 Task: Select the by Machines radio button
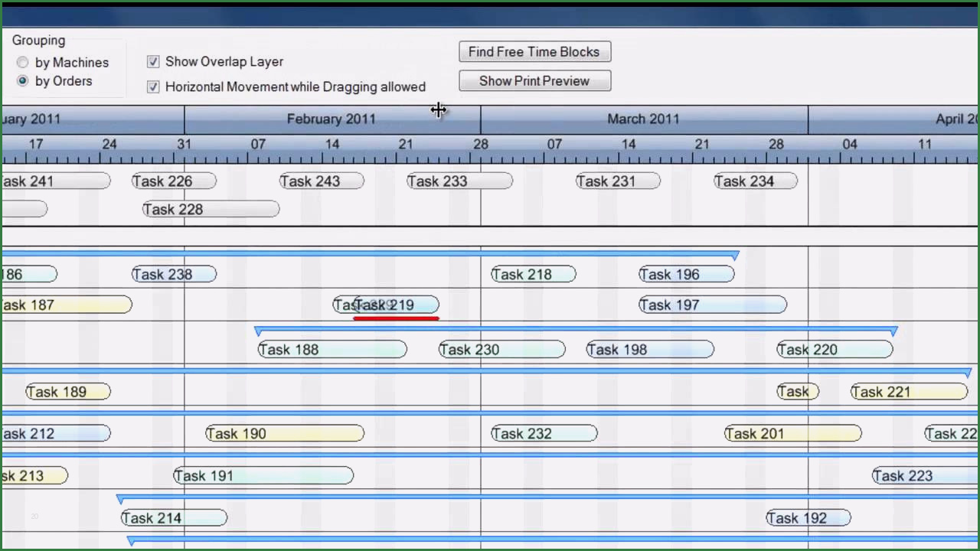click(x=23, y=63)
